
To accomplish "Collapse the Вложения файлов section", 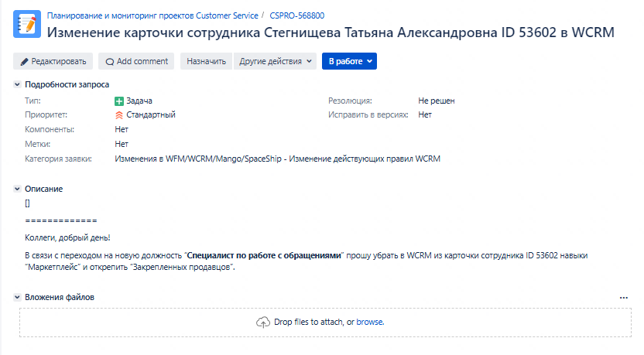I will click(17, 297).
